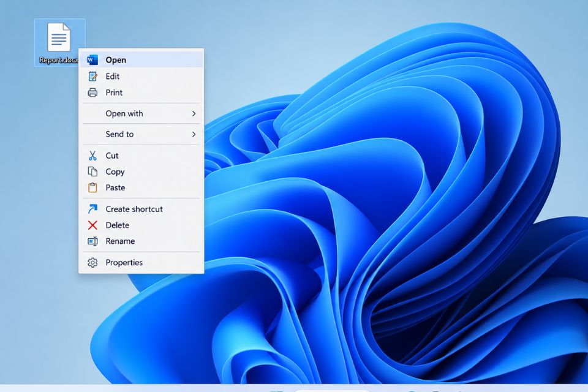Click the Report.docx file name label
This screenshot has width=588, height=392.
tap(59, 60)
